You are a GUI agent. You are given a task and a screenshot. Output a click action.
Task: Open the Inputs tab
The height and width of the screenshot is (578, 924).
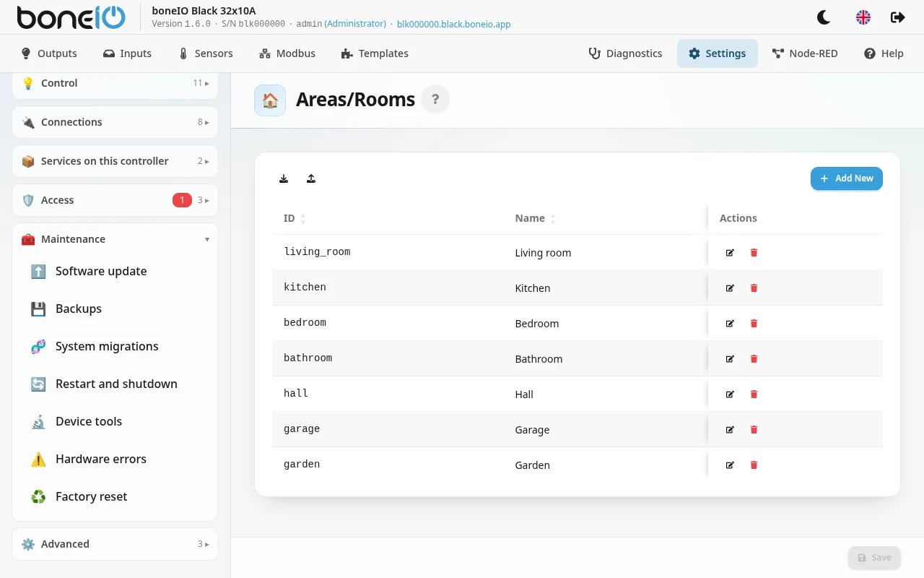(127, 53)
